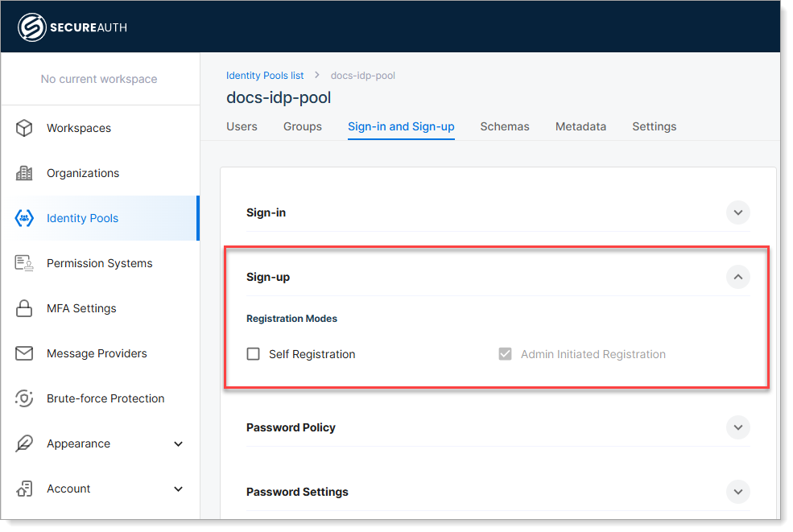The width and height of the screenshot is (793, 532).
Task: Click the SecureAuth logo
Action: pos(72,27)
